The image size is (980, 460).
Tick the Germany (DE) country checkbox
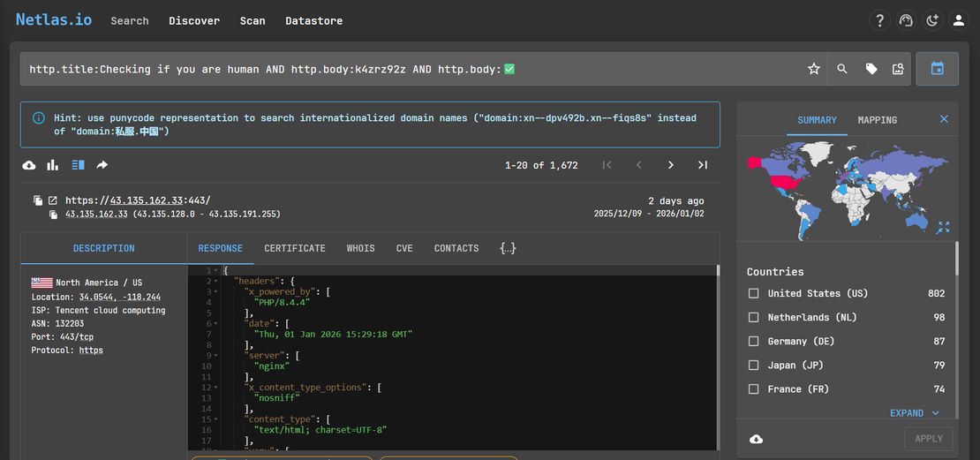[x=753, y=341]
